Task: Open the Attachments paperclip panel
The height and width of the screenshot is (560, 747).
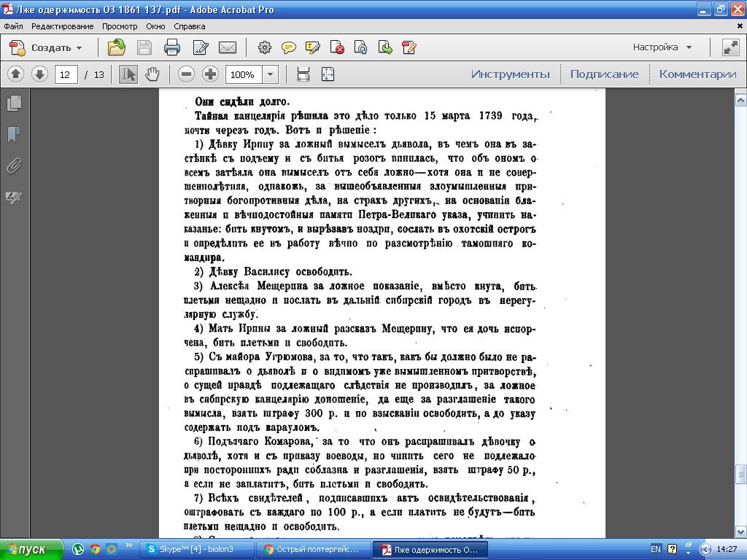Action: click(x=15, y=166)
